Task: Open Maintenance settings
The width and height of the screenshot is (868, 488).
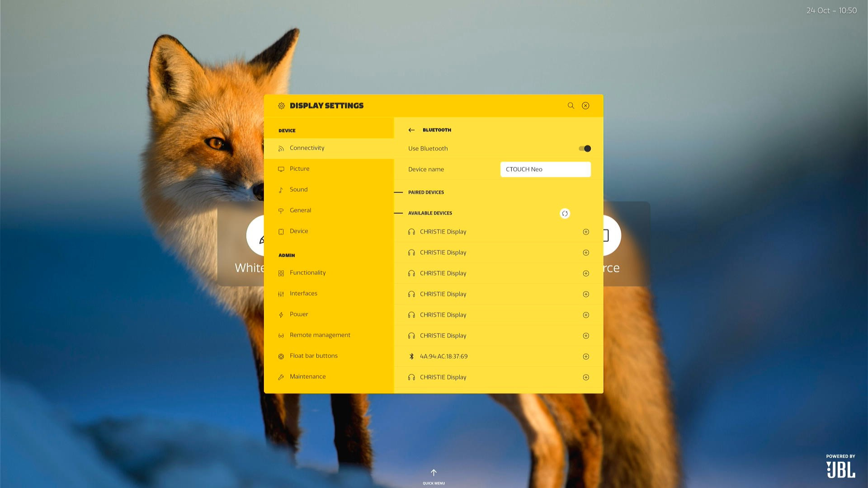Action: tap(329, 377)
